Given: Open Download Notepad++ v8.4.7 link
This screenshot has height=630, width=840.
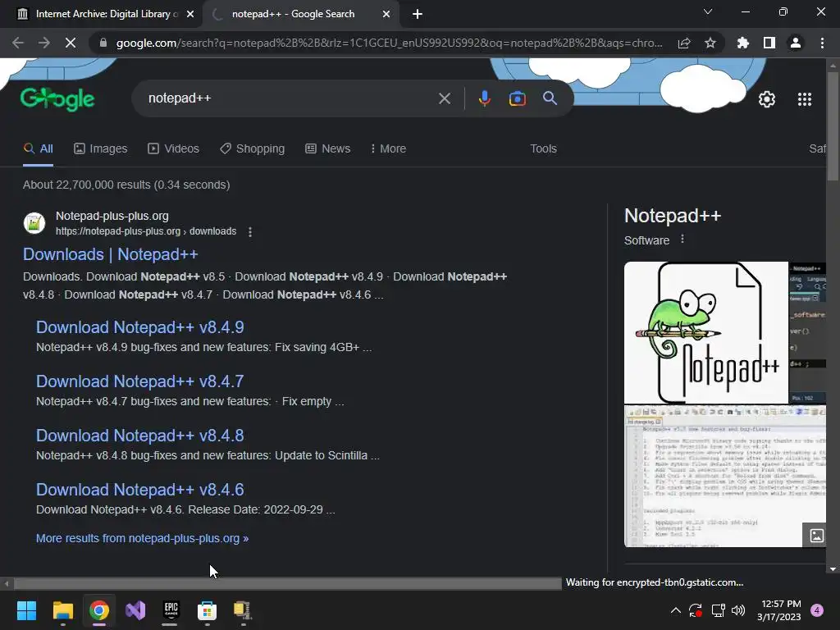Looking at the screenshot, I should 139,381.
